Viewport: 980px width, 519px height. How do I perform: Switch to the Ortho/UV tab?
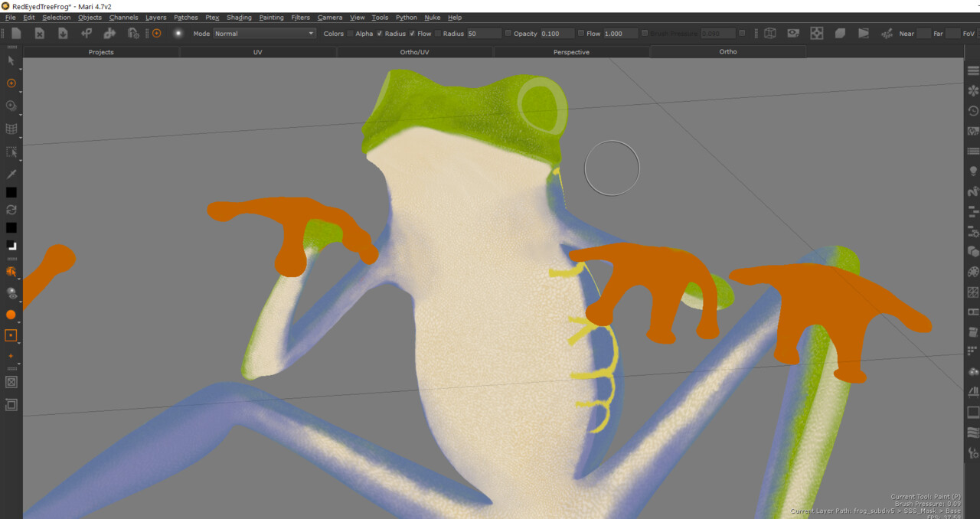(x=415, y=52)
